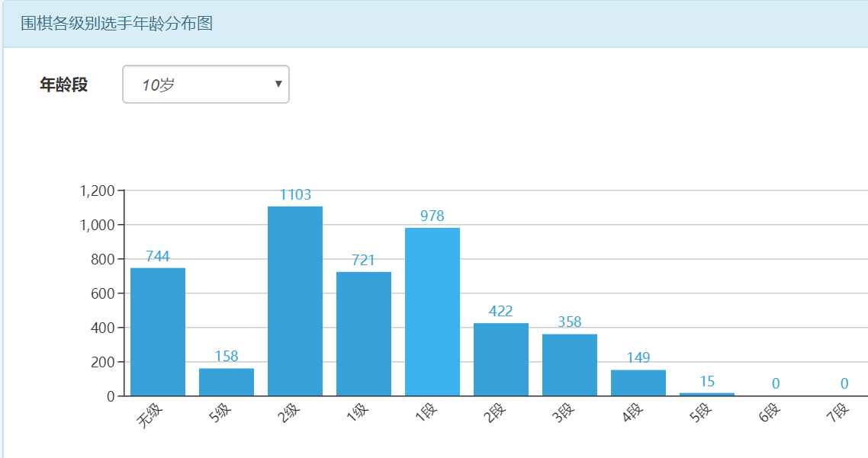The width and height of the screenshot is (868, 458).
Task: Click the 1级 bar in the chart
Action: coord(364,334)
